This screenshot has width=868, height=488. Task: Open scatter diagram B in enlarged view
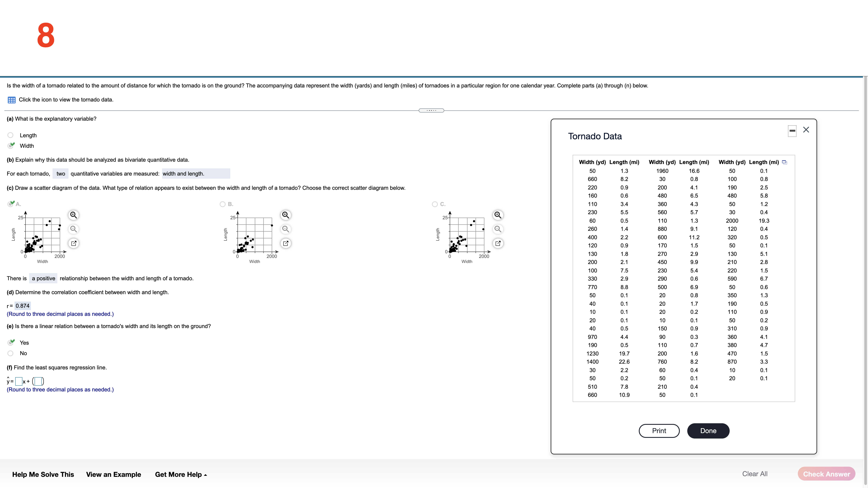point(285,243)
